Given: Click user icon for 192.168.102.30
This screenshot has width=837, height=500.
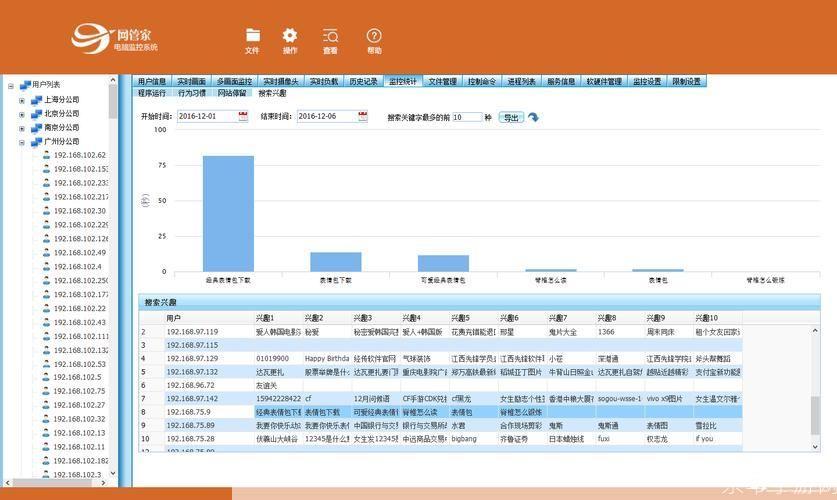Looking at the screenshot, I should pos(46,211).
